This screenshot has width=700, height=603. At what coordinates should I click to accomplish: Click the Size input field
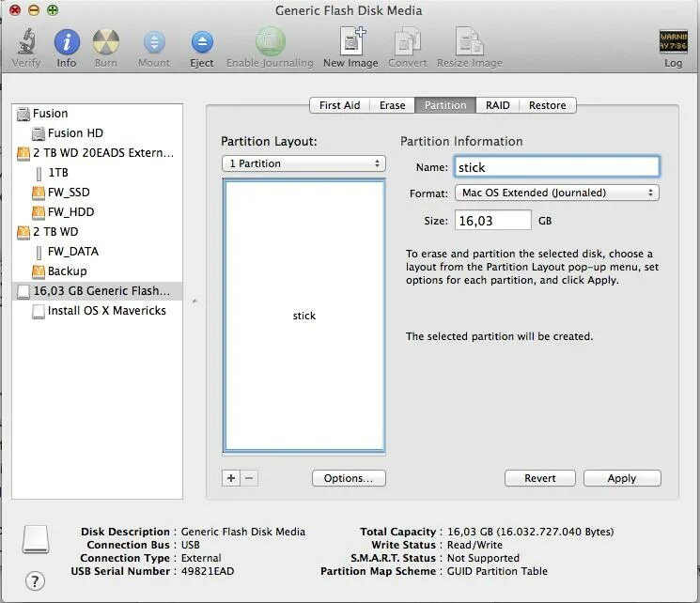(493, 221)
